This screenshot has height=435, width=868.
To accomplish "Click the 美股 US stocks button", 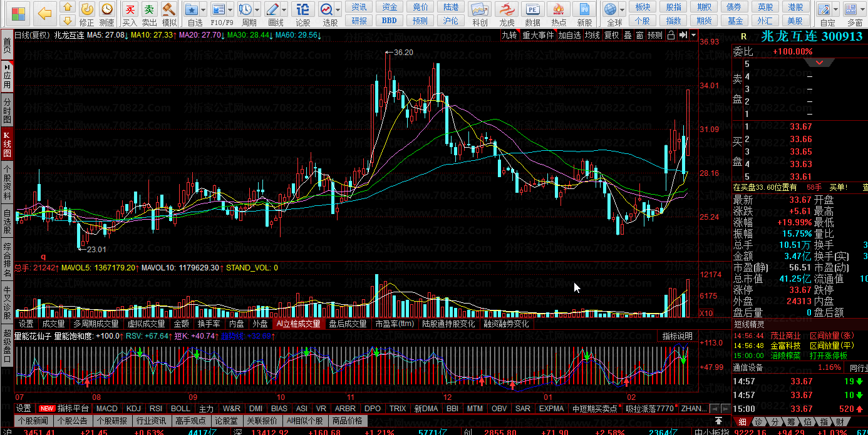I will coord(796,21).
